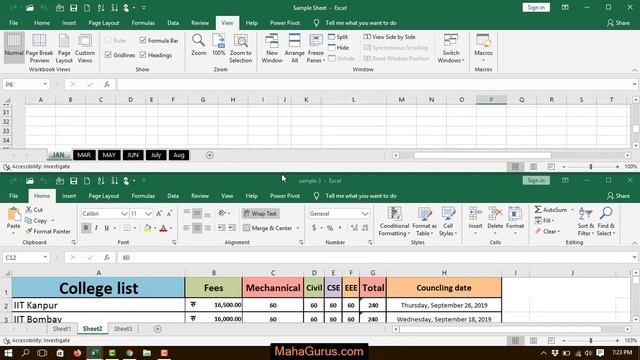
Task: Switch to Page Layout workbook view
Action: pyautogui.click(x=64, y=48)
